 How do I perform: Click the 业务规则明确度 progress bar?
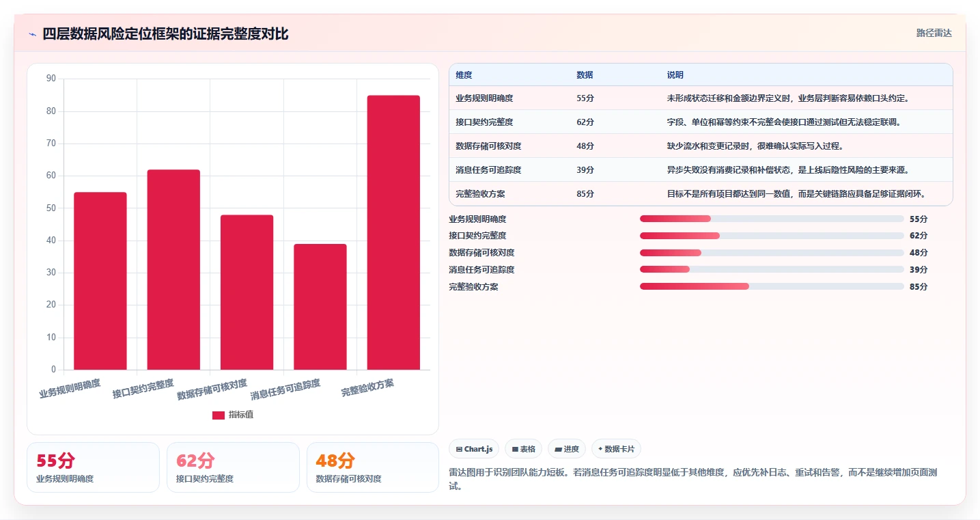(772, 219)
